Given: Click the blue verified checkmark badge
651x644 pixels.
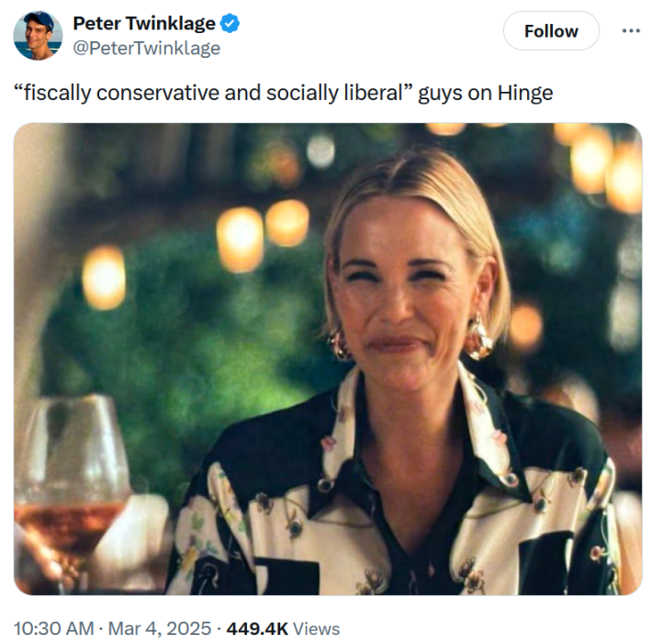Looking at the screenshot, I should click(230, 24).
